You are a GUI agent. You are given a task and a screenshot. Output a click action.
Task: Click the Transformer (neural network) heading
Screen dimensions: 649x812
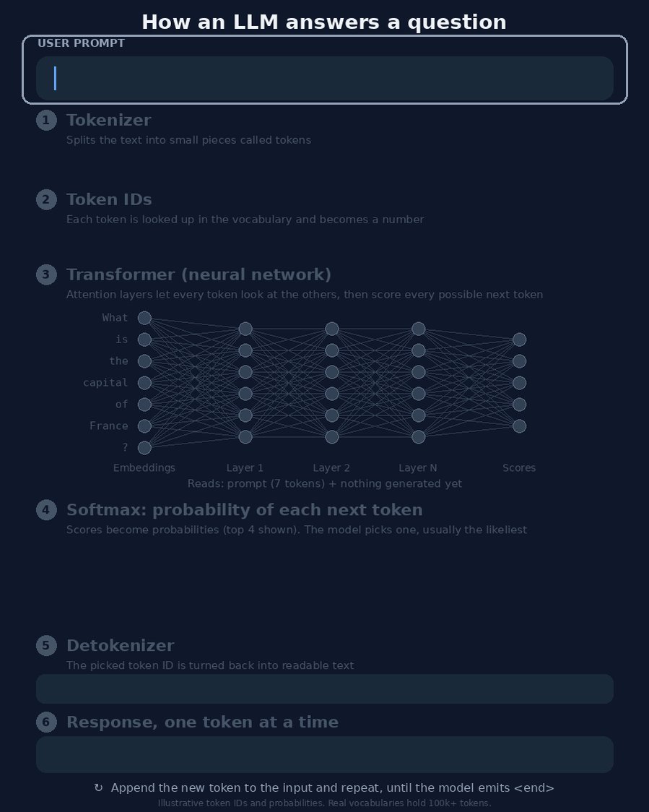pos(199,275)
